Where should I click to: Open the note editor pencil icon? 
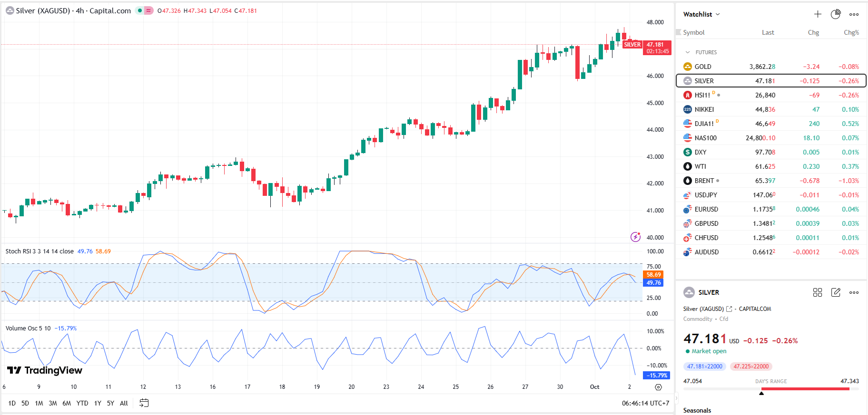836,292
